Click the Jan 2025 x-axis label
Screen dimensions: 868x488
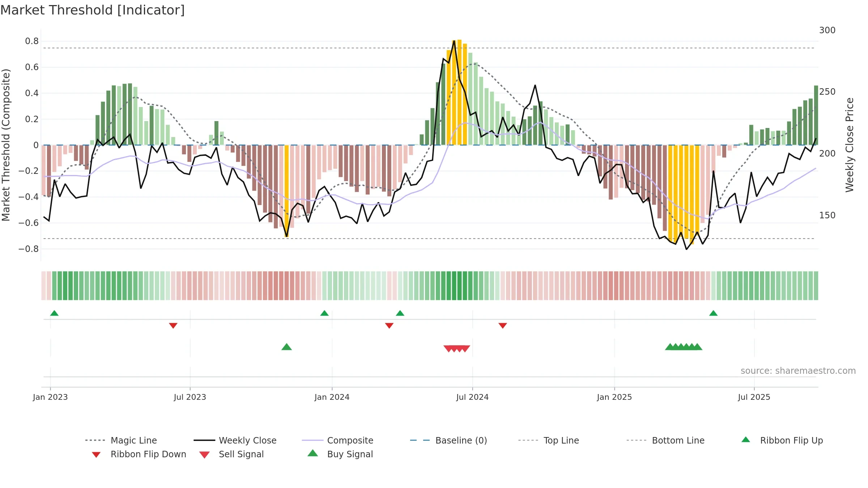[x=614, y=397]
